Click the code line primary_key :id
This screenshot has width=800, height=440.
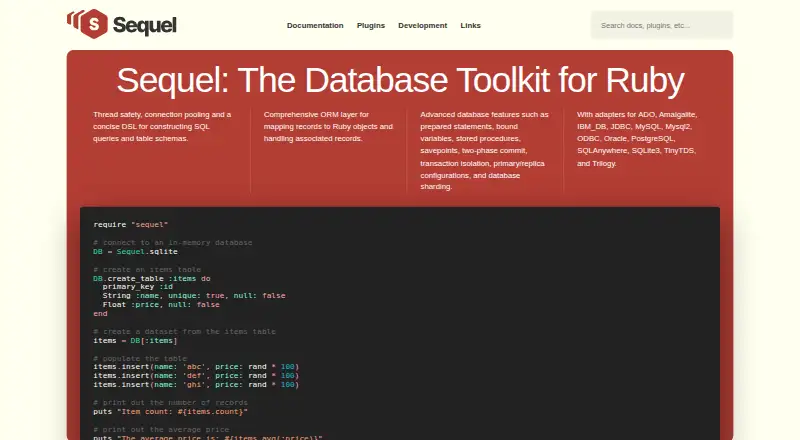coord(138,287)
